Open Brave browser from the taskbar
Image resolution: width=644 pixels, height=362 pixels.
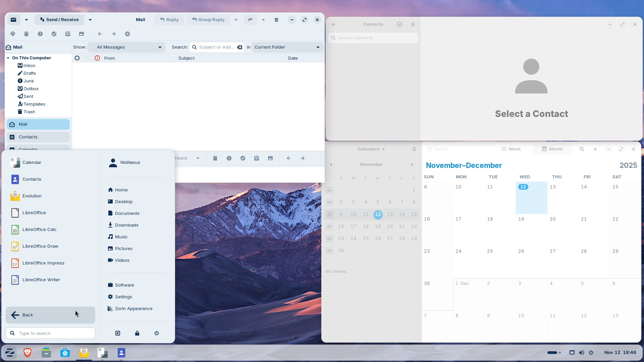(x=27, y=352)
